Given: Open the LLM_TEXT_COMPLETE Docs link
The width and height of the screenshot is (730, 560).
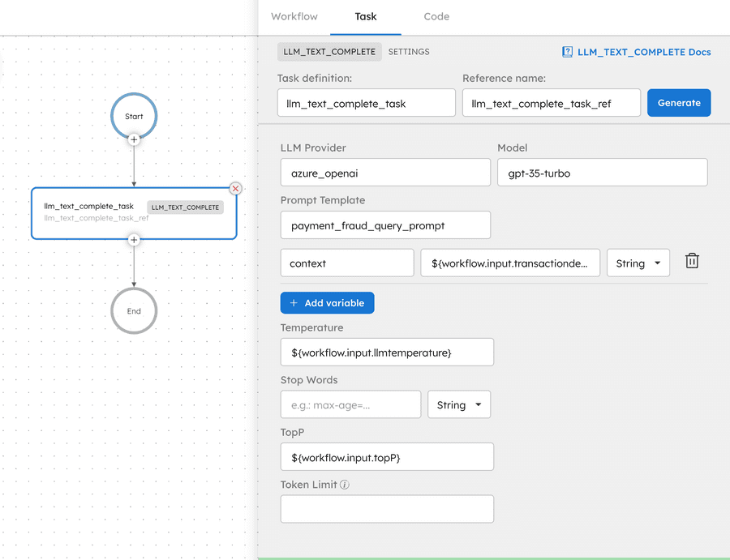Looking at the screenshot, I should point(637,52).
